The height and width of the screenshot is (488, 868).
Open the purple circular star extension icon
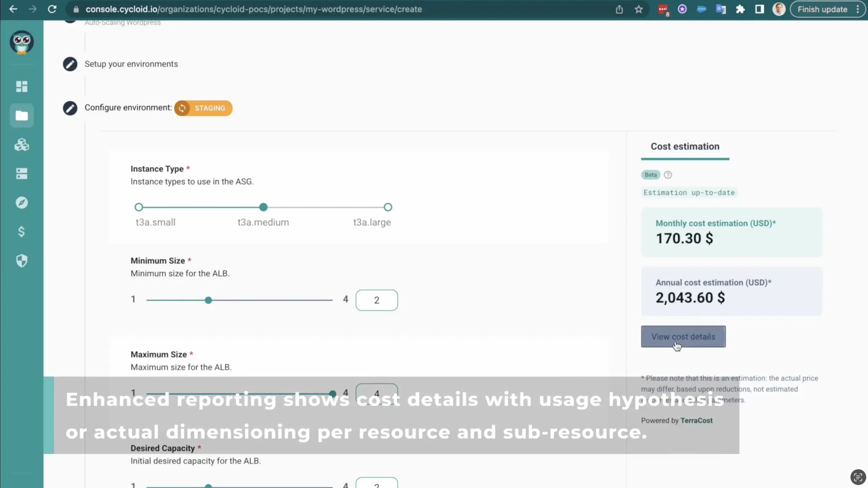pos(682,9)
